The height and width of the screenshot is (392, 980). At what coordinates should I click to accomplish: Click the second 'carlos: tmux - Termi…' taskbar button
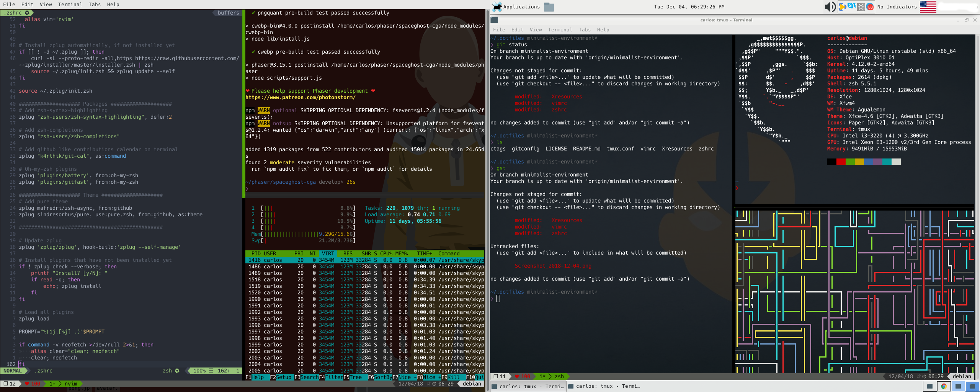[604, 386]
